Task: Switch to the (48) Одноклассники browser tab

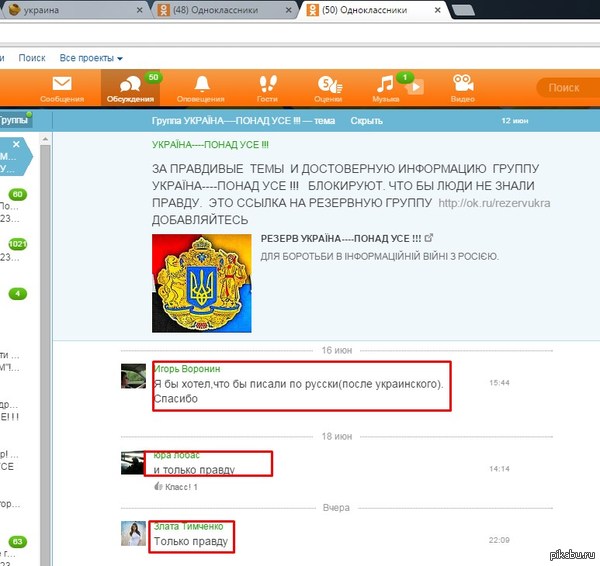Action: click(220, 10)
